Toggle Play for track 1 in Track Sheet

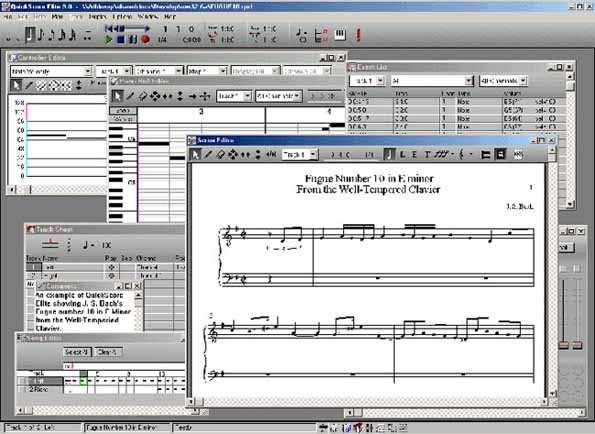[111, 267]
